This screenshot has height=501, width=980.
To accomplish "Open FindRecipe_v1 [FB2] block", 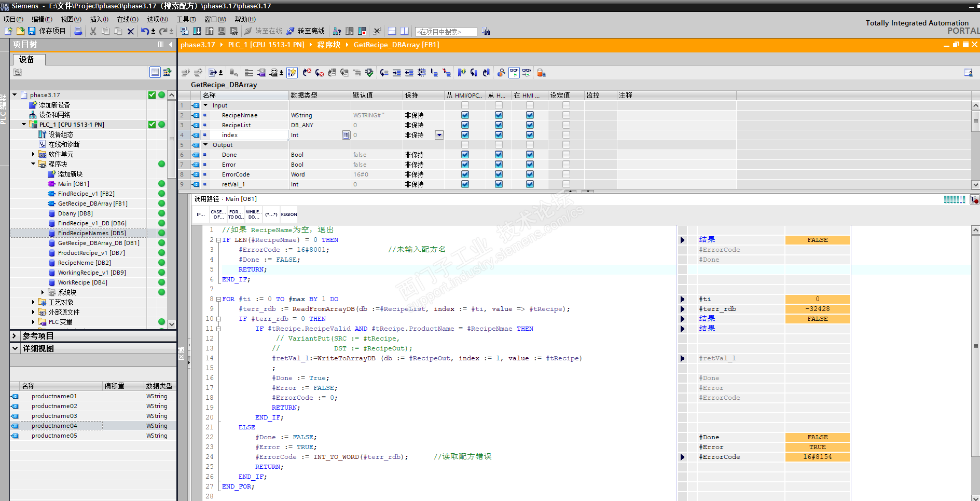I will (86, 194).
